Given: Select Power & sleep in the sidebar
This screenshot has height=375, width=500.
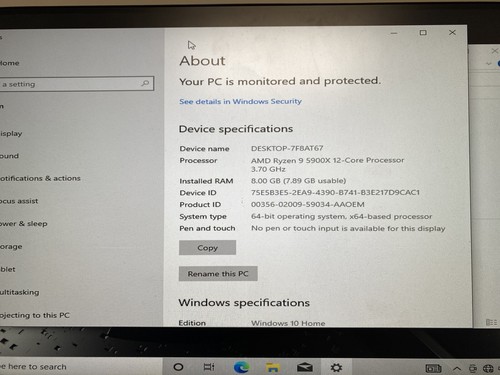Looking at the screenshot, I should [x=23, y=224].
